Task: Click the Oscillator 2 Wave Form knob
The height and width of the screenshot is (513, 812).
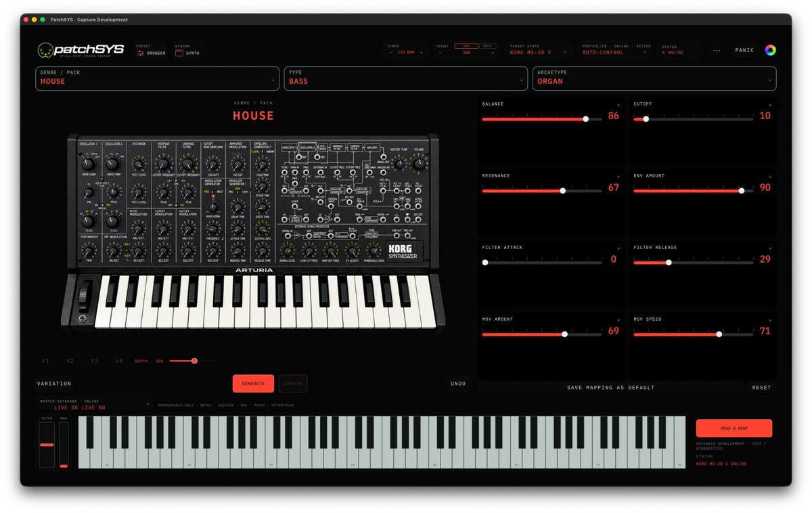Action: pyautogui.click(x=112, y=164)
